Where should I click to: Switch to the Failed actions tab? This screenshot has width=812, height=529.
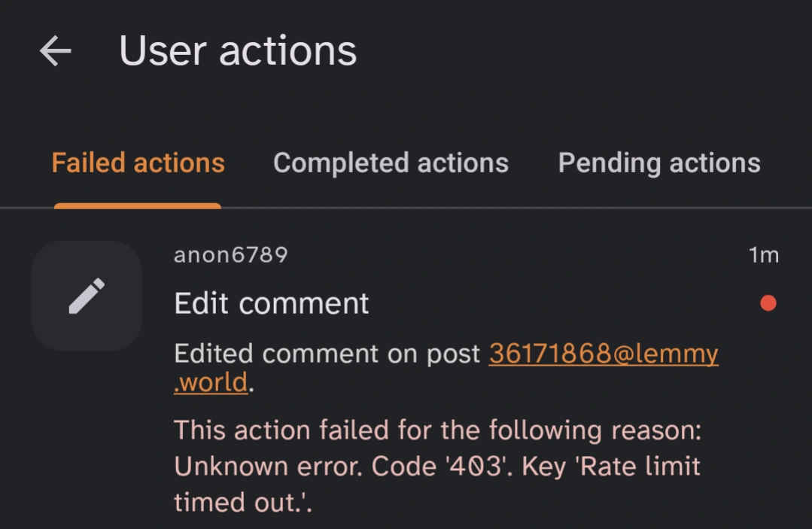coord(138,163)
